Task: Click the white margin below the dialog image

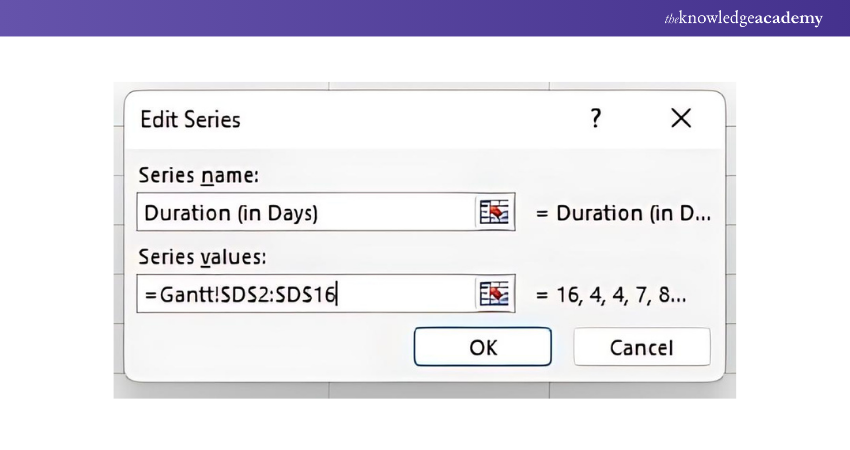Action: coord(425,425)
